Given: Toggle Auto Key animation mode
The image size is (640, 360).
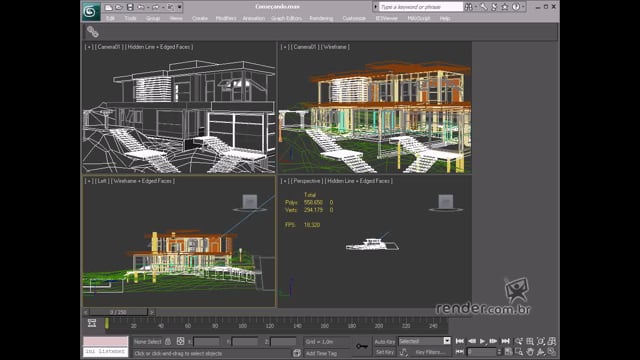Looking at the screenshot, I should [x=384, y=342].
